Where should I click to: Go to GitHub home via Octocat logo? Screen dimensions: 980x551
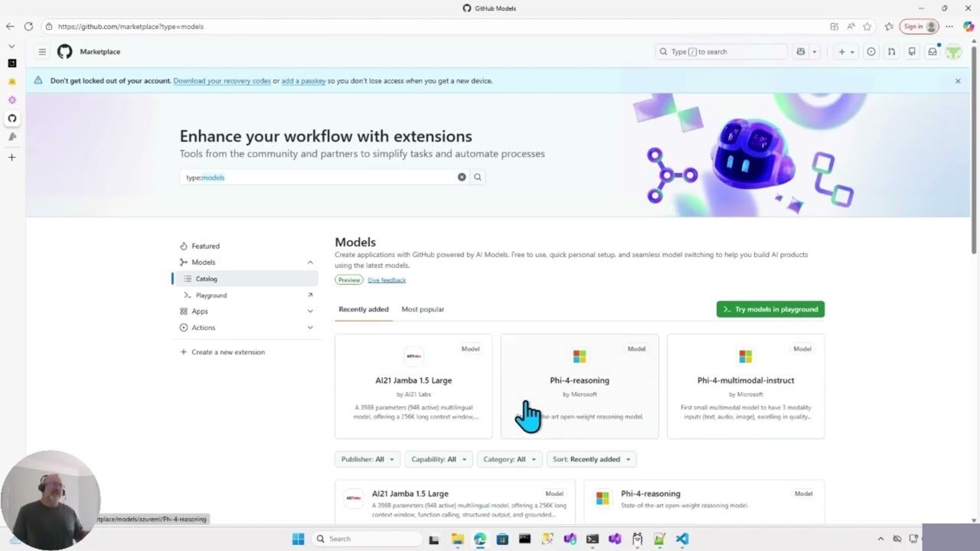(65, 51)
